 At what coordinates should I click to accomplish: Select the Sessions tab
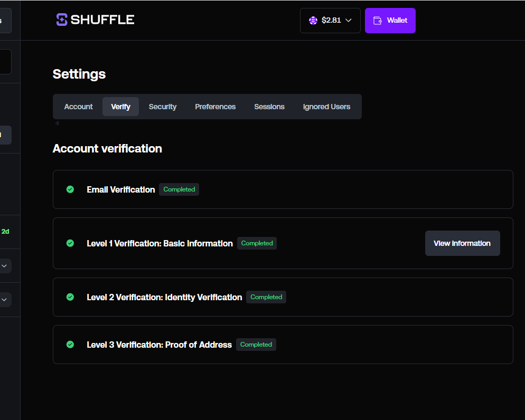[269, 107]
